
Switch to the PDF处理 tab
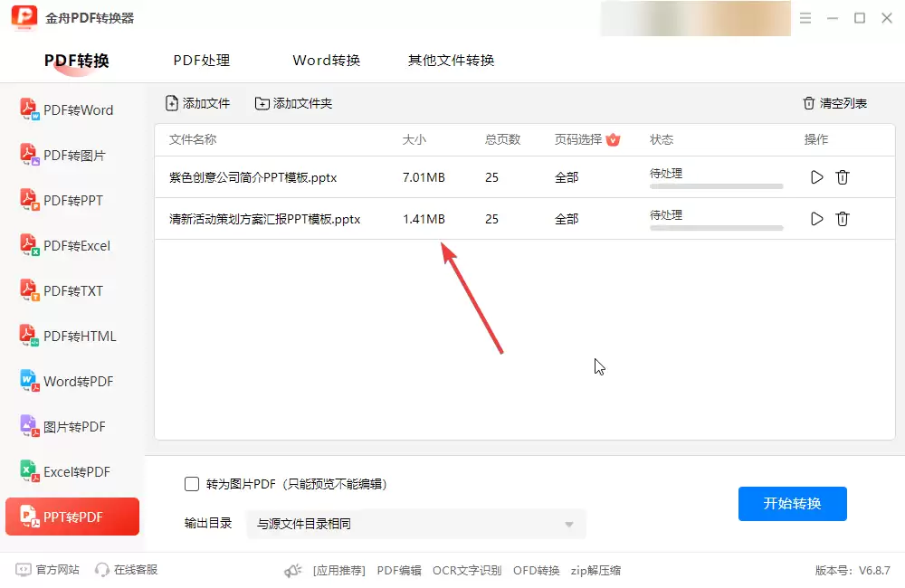pos(201,60)
